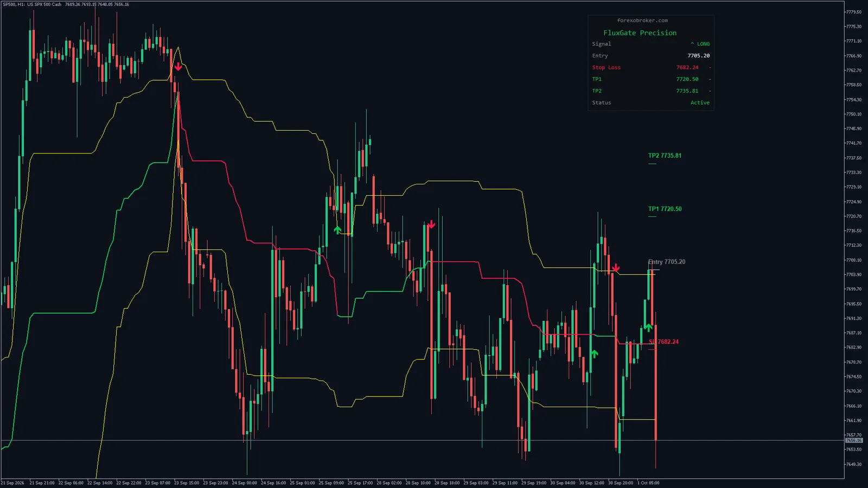This screenshot has height=488, width=868.
Task: Click the '28 Sep 10:00' time axis label
Action: click(x=418, y=483)
